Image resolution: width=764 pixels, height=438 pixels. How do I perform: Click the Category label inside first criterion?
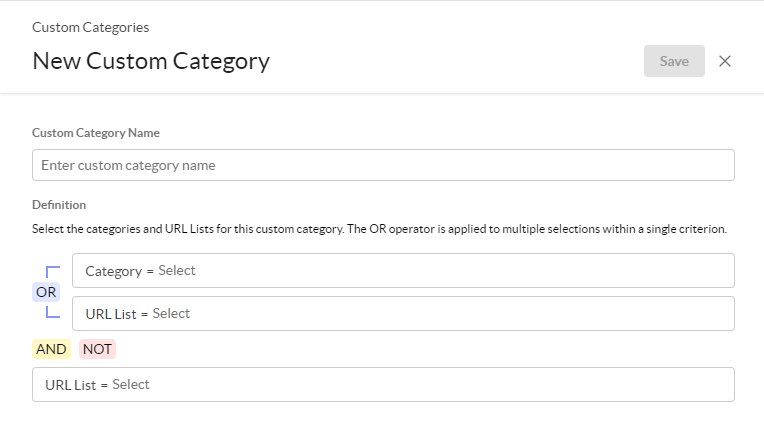[x=114, y=271]
